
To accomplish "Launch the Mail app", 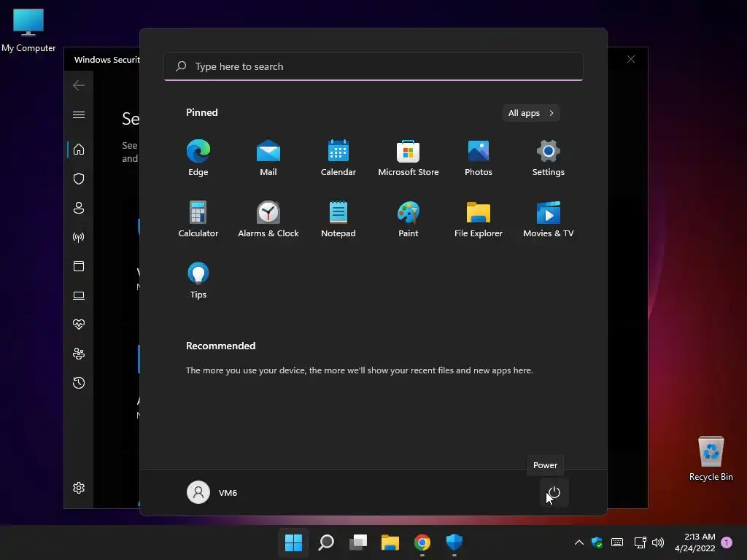I will (x=268, y=158).
